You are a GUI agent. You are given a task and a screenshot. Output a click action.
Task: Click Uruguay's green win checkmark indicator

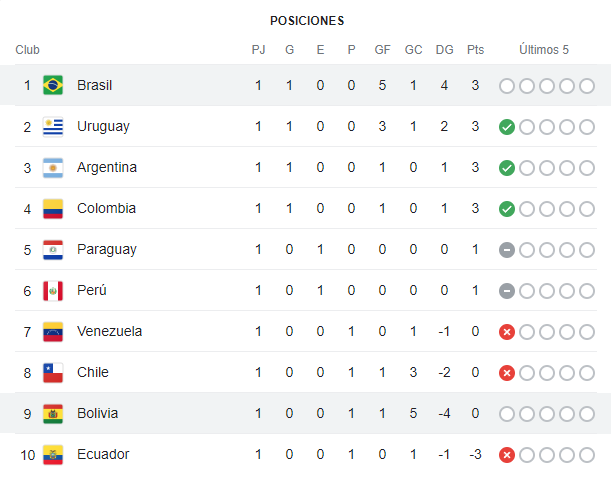(507, 127)
